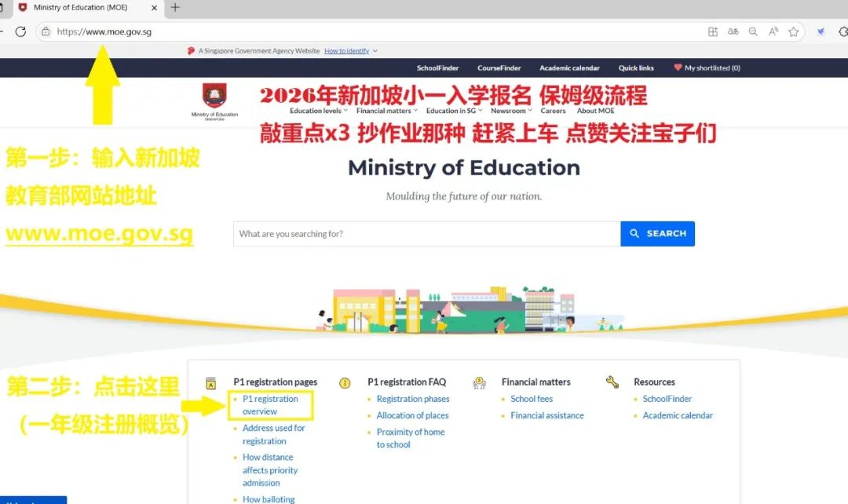Viewport: 848px width, 504px height.
Task: Click the info icon beside P1 registration FAQ
Action: tap(345, 383)
